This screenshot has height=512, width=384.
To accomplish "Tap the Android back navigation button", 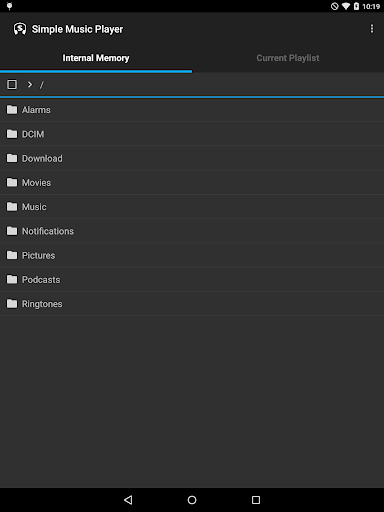I will pyautogui.click(x=128, y=500).
